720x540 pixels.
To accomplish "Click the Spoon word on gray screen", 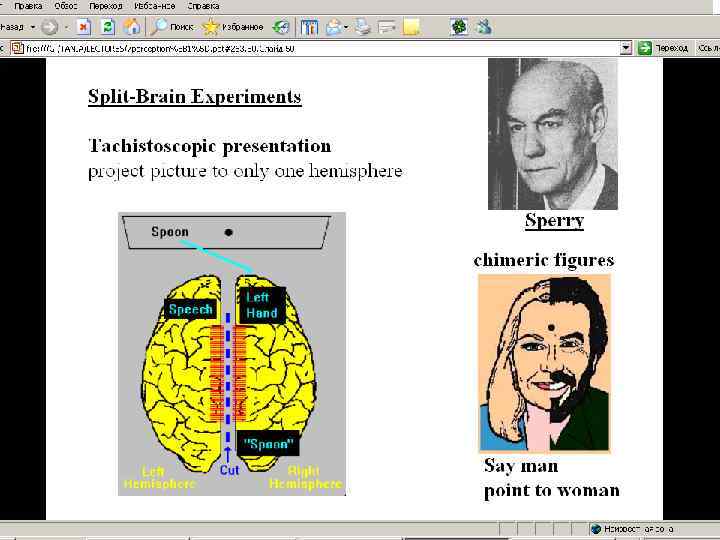I will 170,232.
